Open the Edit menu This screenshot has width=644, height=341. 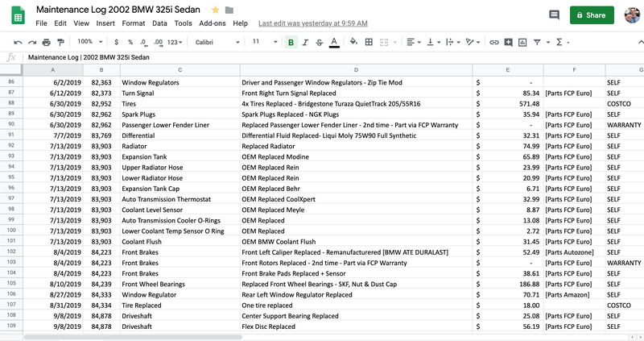point(60,23)
